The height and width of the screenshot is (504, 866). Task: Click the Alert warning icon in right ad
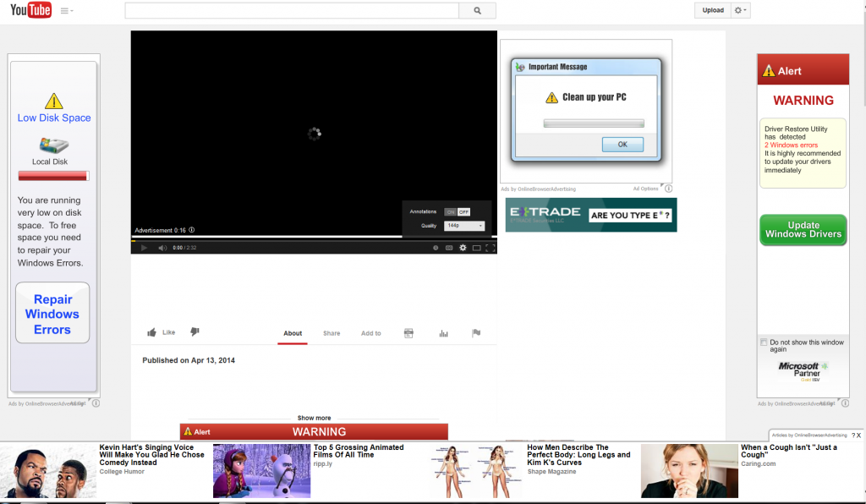pyautogui.click(x=769, y=71)
